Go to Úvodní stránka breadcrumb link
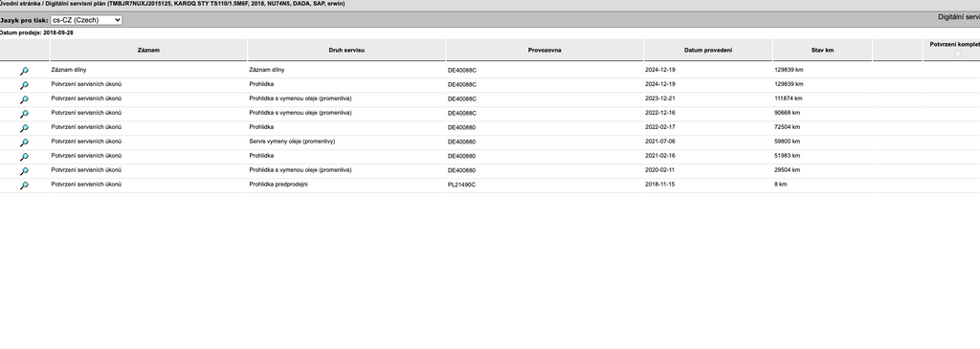Image resolution: width=980 pixels, height=349 pixels. (x=19, y=4)
